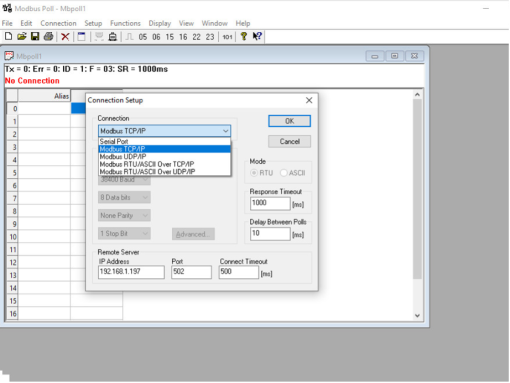This screenshot has height=383, width=510.
Task: Click the Print toolbar icon
Action: [49, 36]
